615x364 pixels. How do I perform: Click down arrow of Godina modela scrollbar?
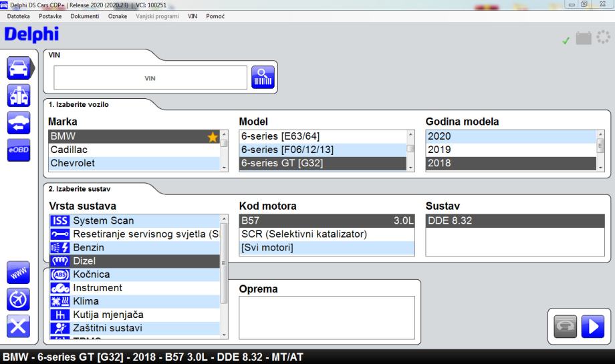[x=600, y=168]
